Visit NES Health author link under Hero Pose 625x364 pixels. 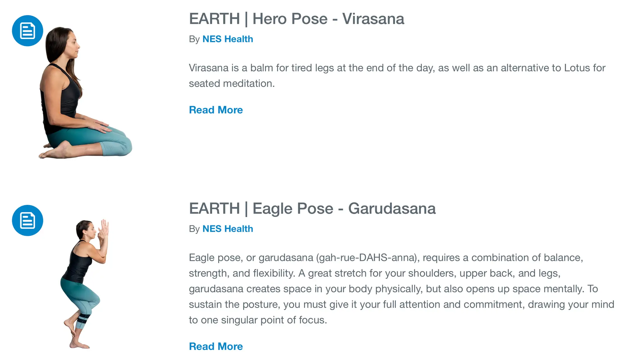click(228, 39)
